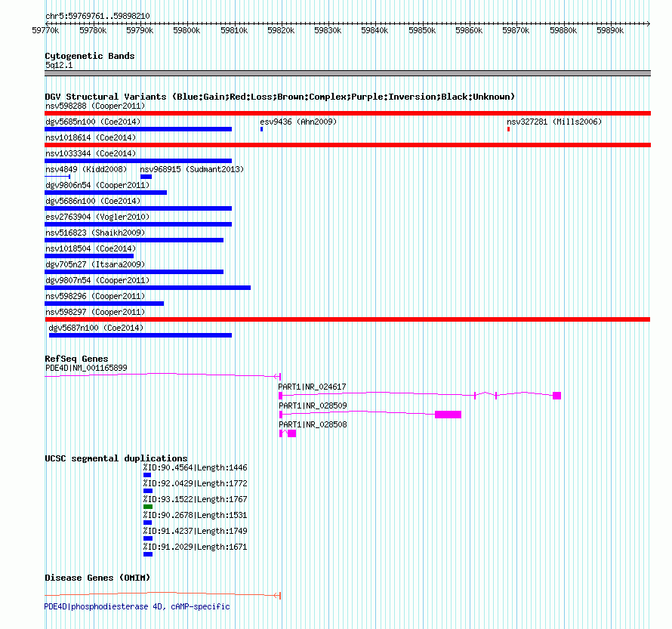Click the DGV Structural Variants track title
The height and width of the screenshot is (629, 672).
[280, 97]
